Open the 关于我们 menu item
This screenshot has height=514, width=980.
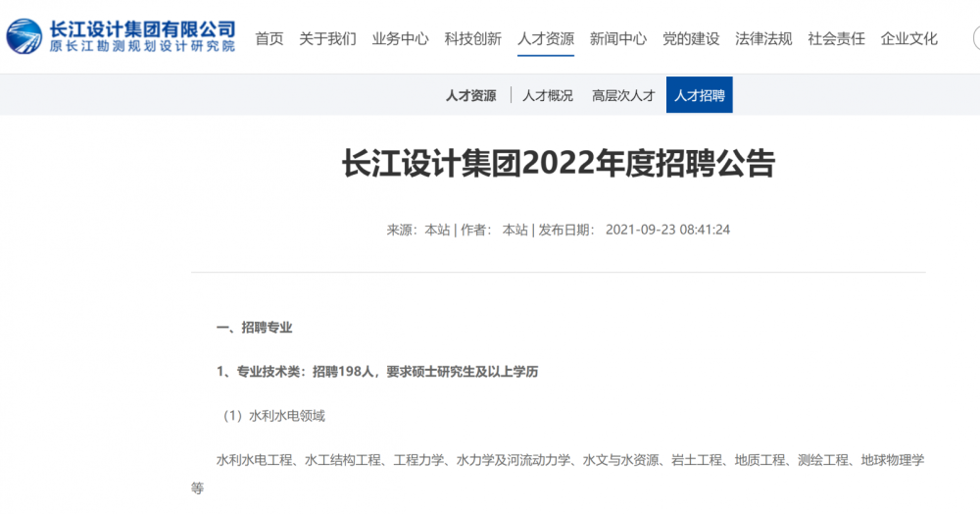point(327,39)
